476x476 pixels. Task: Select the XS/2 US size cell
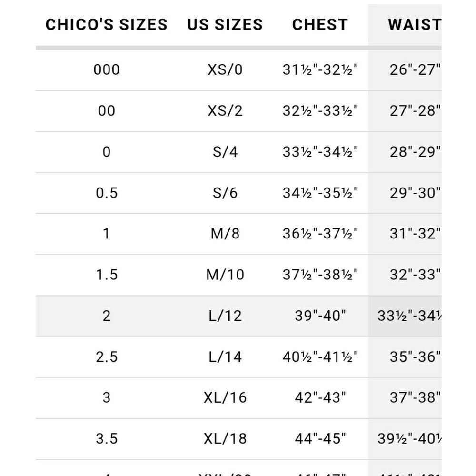coord(225,111)
